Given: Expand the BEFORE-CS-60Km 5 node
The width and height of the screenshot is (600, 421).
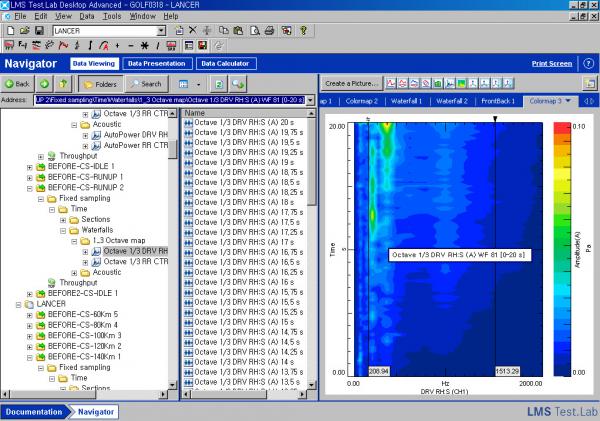Looking at the screenshot, I should pyautogui.click(x=29, y=315).
